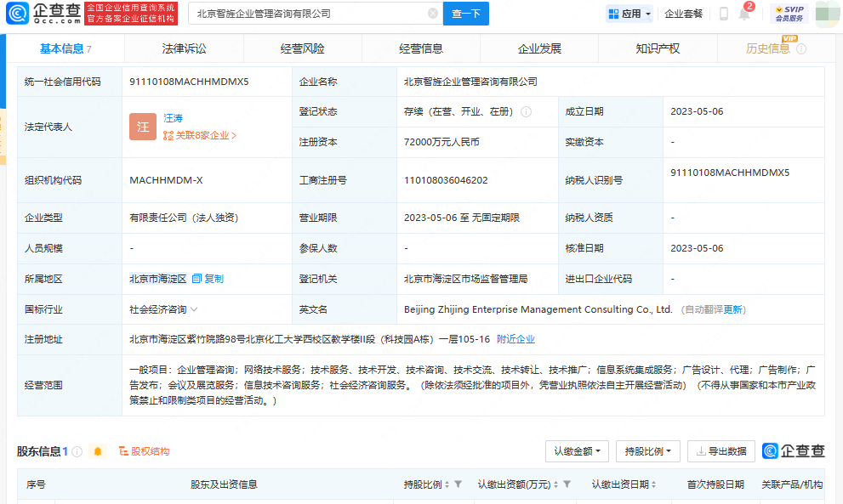Screen dimensions: 843x504
Task: Open 附近企业 nearby companies link
Action: point(515,339)
